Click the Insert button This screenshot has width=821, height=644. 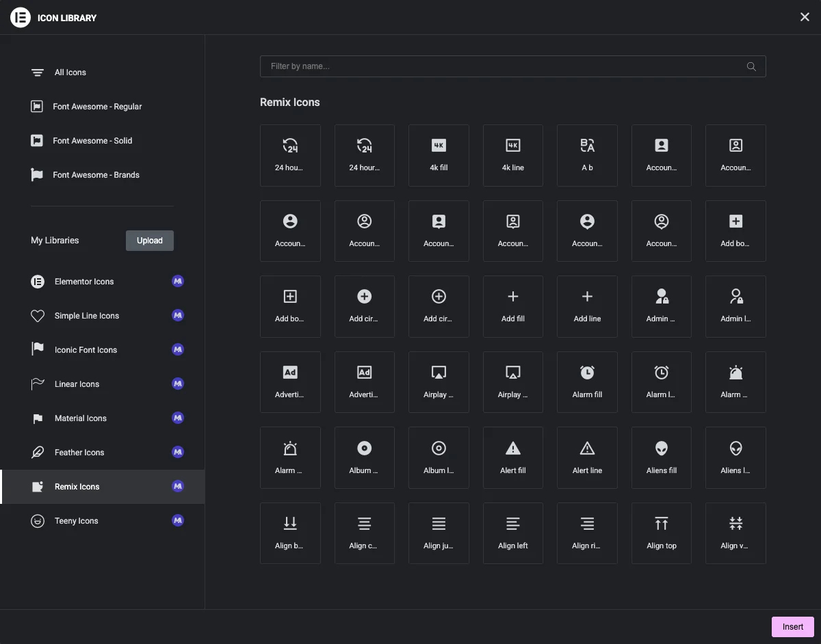tap(793, 627)
